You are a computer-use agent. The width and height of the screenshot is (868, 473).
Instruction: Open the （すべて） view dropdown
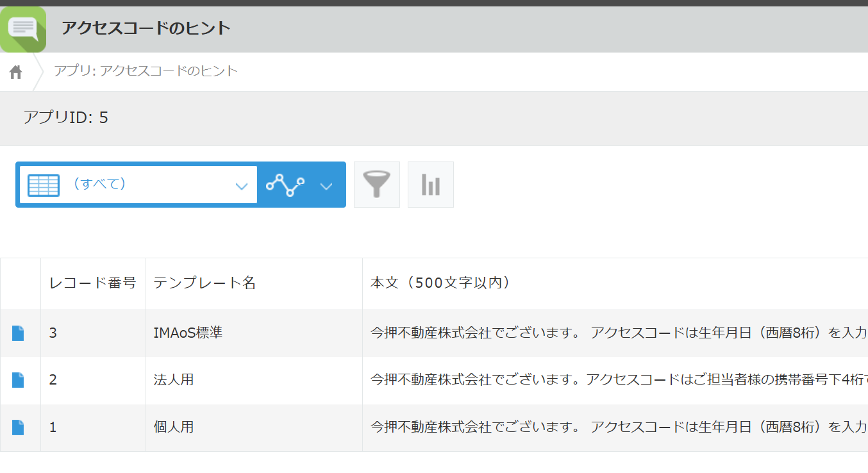tap(137, 185)
